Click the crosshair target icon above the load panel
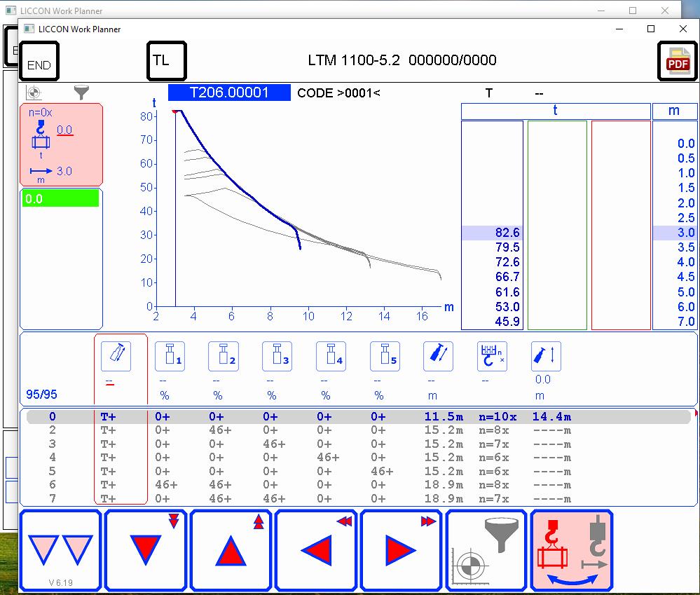The width and height of the screenshot is (700, 595). 34,93
